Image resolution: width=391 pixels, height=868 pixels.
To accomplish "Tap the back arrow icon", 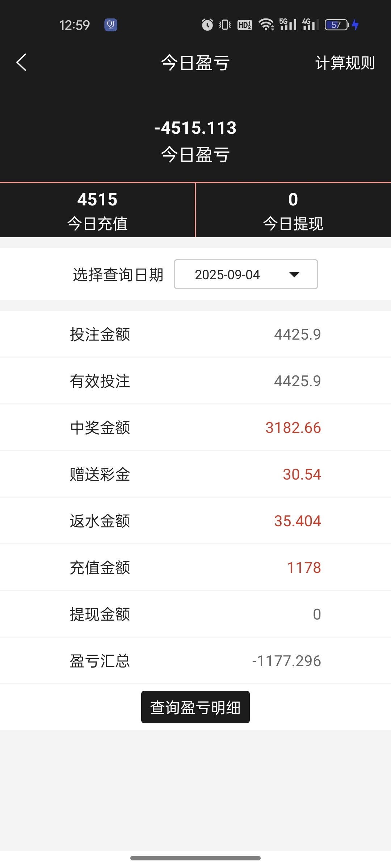I will [22, 62].
